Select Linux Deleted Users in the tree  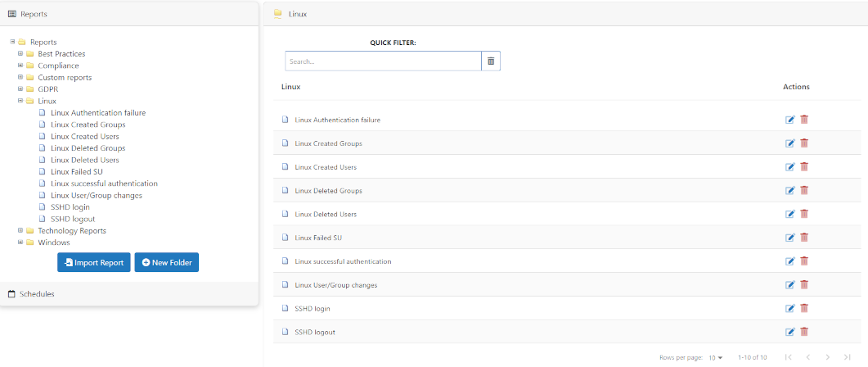[x=85, y=160]
